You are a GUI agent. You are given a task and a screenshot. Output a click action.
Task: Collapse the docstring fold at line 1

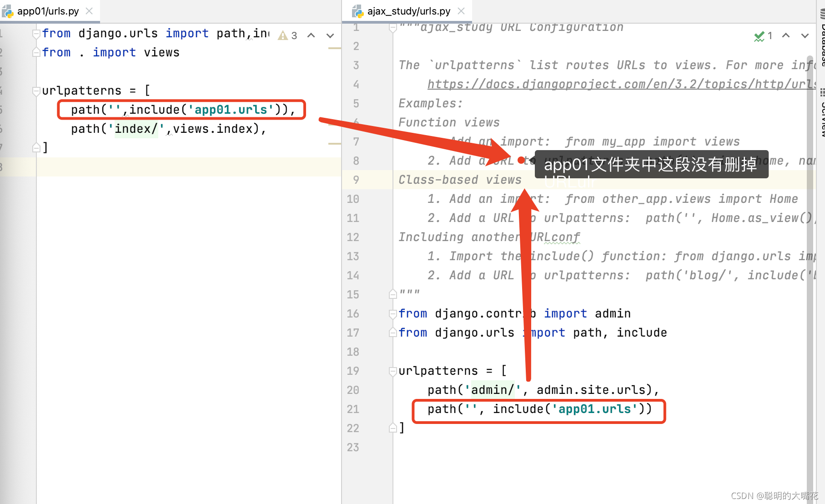pos(393,28)
